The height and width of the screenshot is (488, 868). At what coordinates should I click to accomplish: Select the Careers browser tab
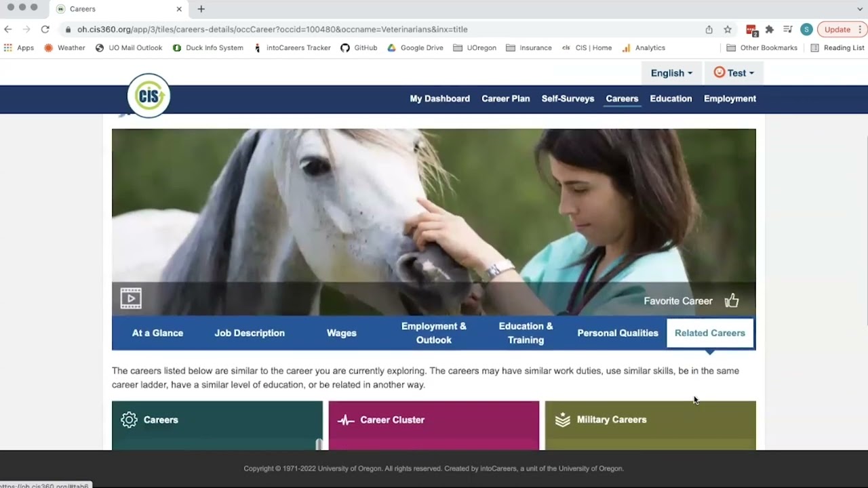click(x=119, y=9)
